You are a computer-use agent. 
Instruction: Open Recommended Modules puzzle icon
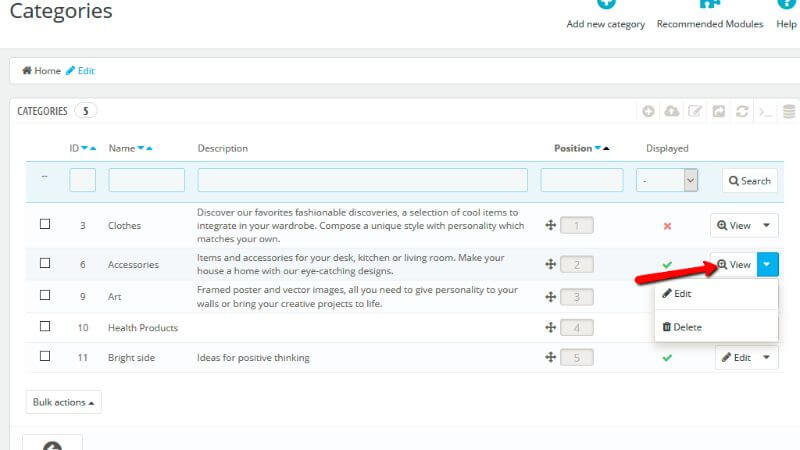(x=710, y=4)
